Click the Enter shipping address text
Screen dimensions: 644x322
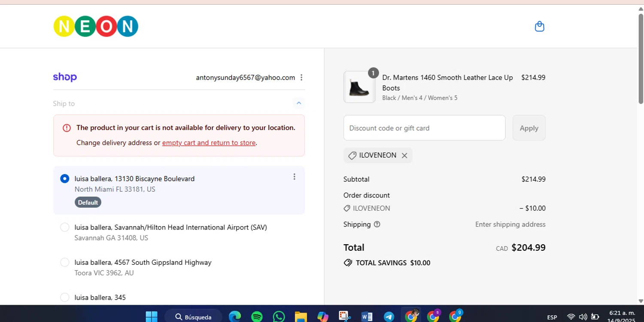[510, 224]
